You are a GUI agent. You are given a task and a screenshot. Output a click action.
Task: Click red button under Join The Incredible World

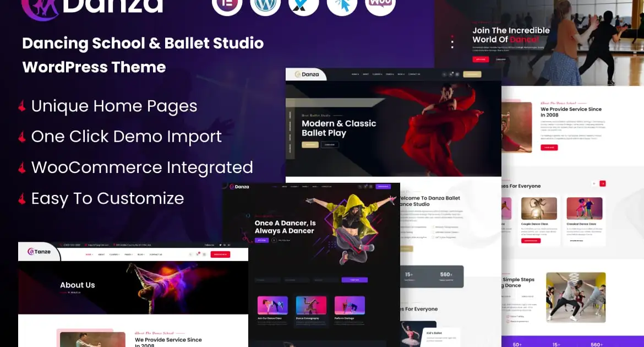pyautogui.click(x=481, y=59)
